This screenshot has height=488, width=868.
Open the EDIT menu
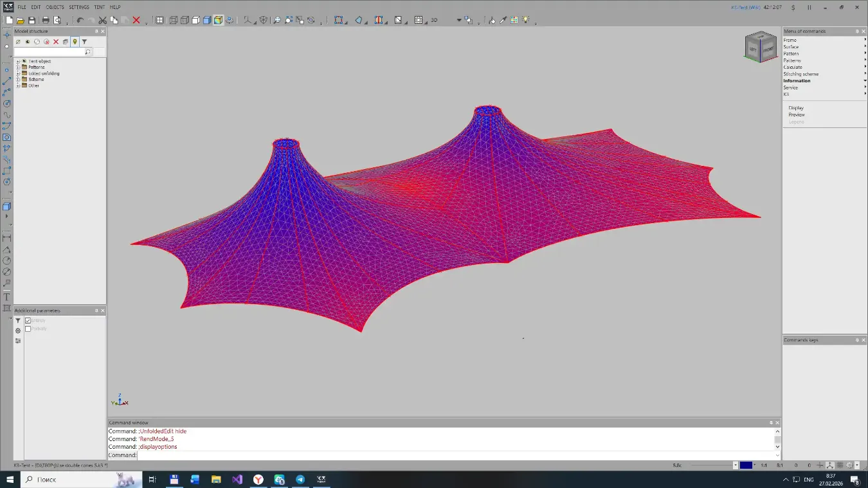[36, 7]
